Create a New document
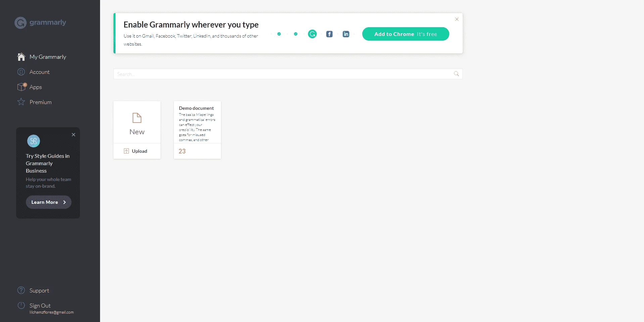 tap(137, 122)
